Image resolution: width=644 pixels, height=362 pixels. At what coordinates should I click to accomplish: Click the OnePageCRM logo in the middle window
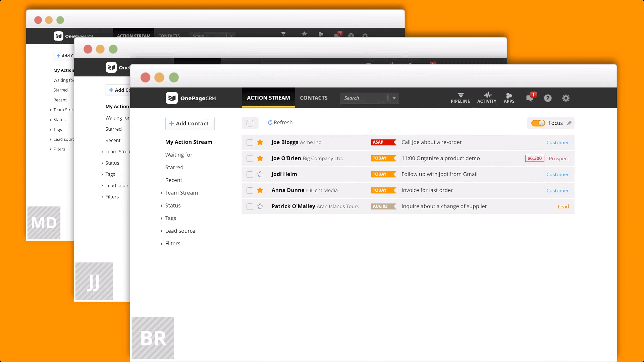point(118,67)
